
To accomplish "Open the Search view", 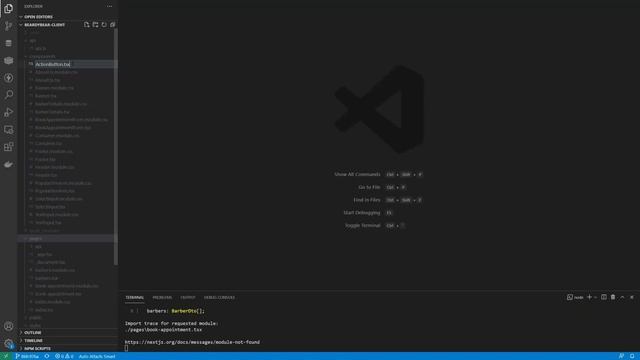I will (8, 95).
